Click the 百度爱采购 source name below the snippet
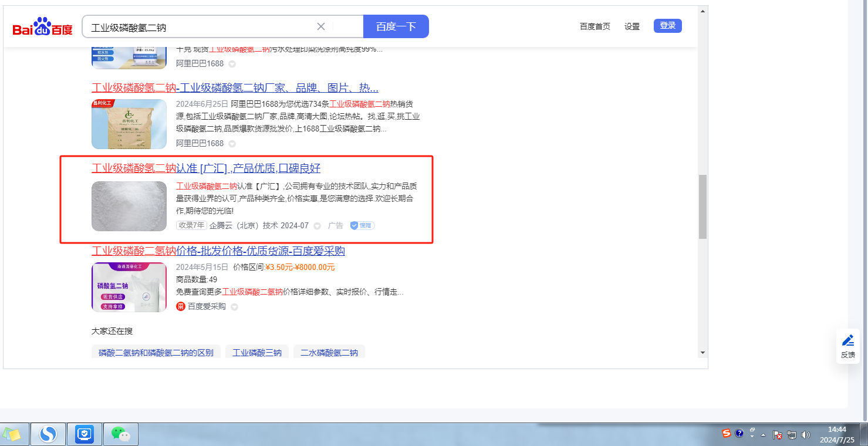Image resolution: width=868 pixels, height=446 pixels. tap(207, 306)
